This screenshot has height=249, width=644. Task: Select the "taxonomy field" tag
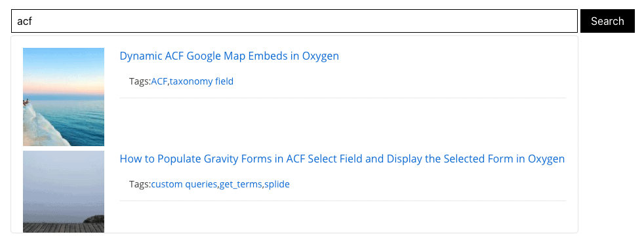tap(202, 81)
